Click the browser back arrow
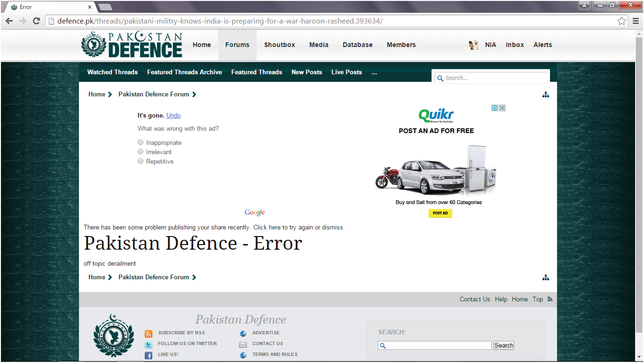 point(9,21)
